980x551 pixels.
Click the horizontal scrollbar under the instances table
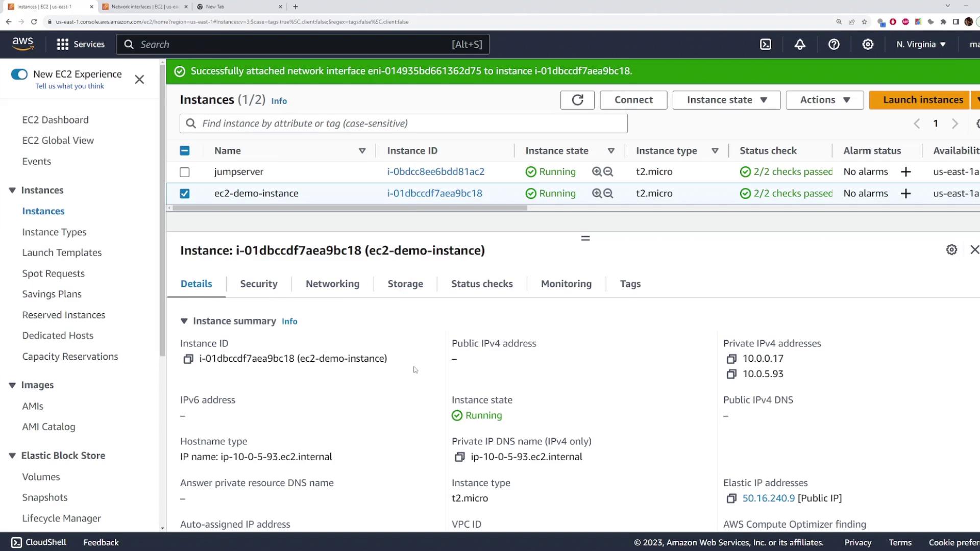click(350, 208)
